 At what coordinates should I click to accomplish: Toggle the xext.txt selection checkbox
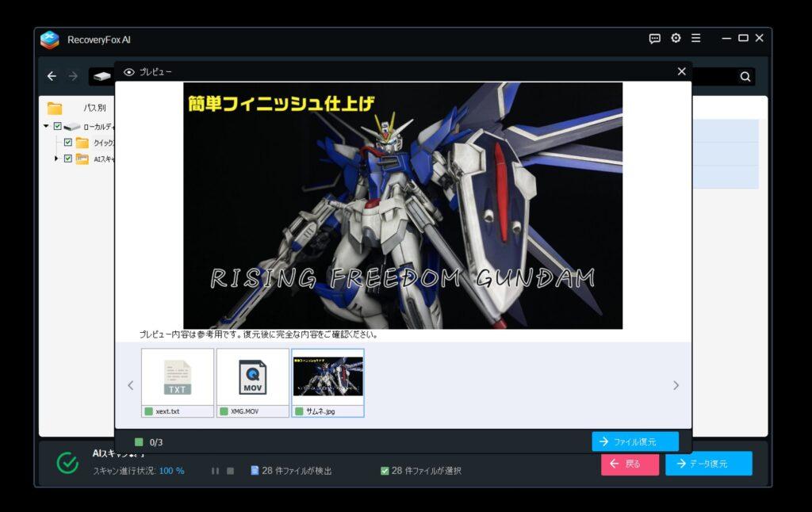[x=148, y=411]
